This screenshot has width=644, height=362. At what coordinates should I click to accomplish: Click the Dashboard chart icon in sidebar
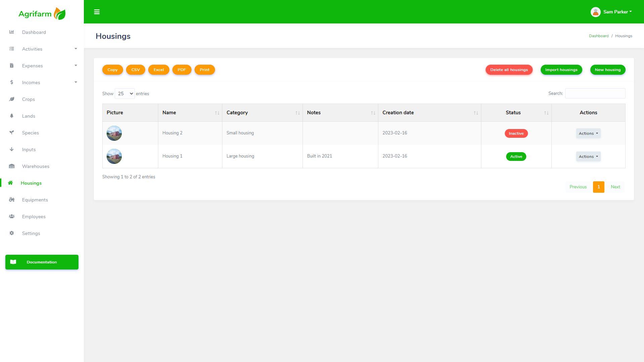point(12,32)
